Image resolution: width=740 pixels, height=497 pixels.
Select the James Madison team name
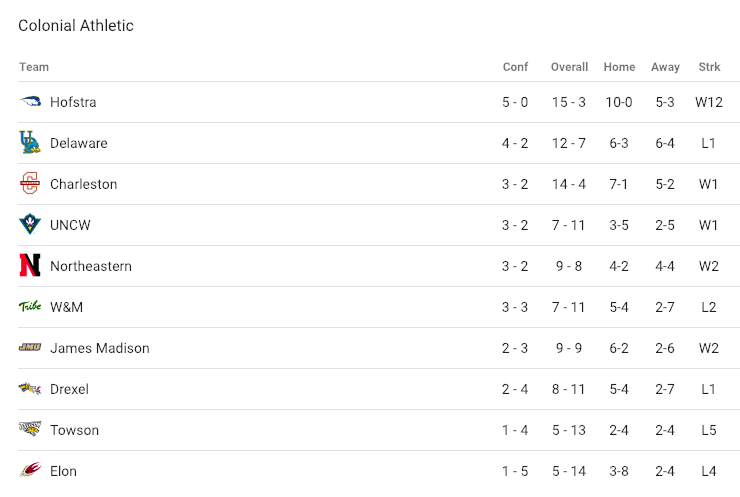point(99,348)
